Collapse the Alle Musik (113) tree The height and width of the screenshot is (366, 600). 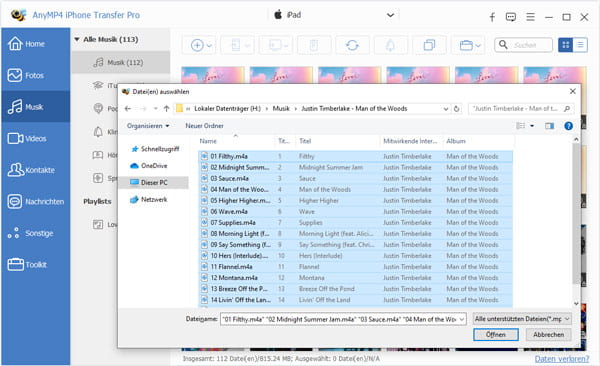[77, 39]
